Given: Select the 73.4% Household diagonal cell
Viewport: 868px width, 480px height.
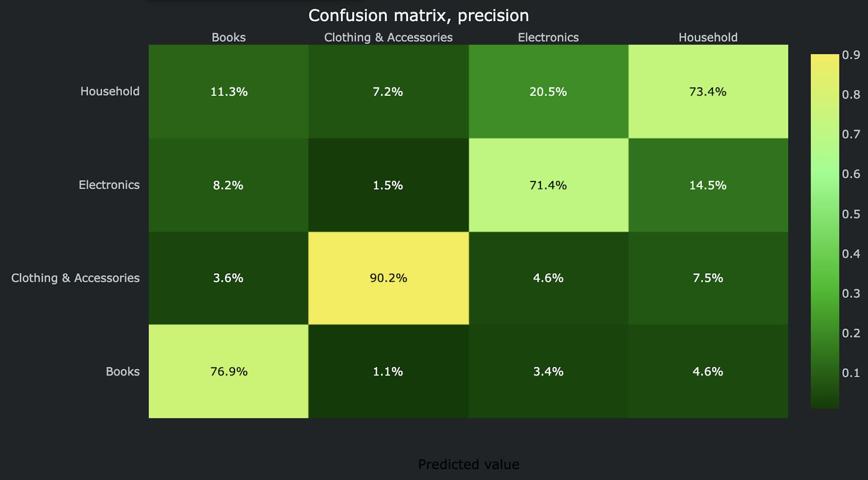Looking at the screenshot, I should [x=708, y=91].
